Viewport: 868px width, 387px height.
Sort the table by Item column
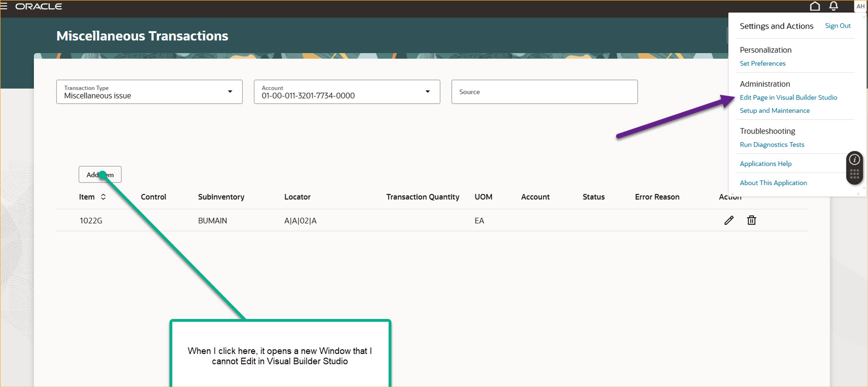tap(103, 197)
